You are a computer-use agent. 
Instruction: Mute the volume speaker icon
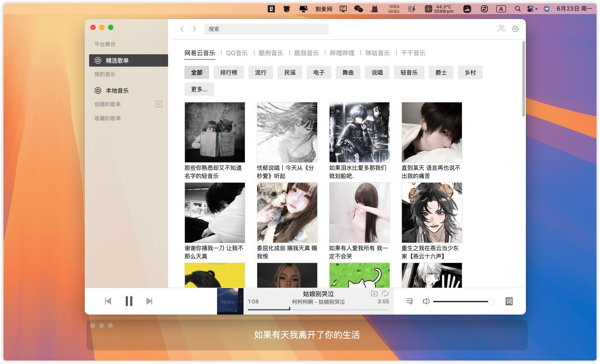(426, 301)
